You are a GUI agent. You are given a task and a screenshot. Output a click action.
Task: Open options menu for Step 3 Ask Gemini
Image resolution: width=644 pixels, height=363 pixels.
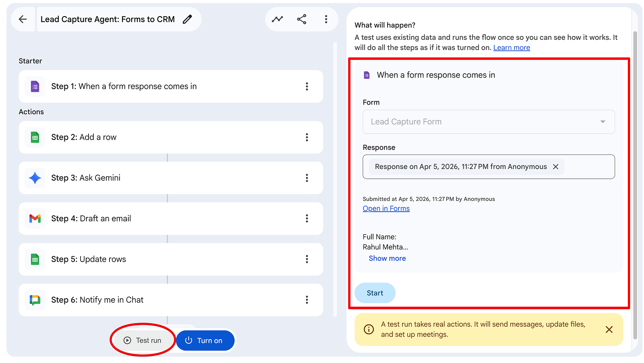tap(307, 178)
